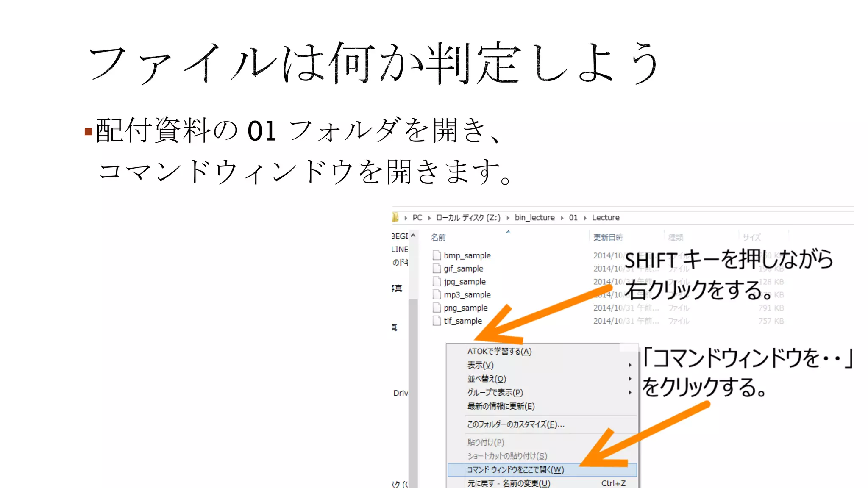This screenshot has width=868, height=488.
Task: Click navigation pane scroll up arrow
Action: click(413, 236)
